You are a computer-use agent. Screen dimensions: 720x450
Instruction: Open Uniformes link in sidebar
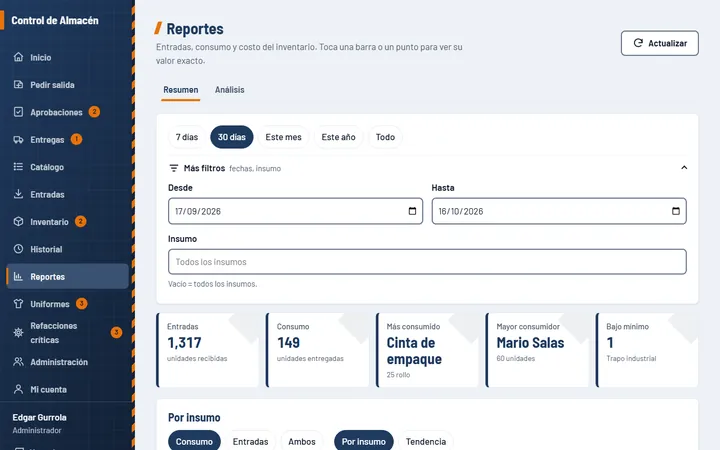(68, 304)
